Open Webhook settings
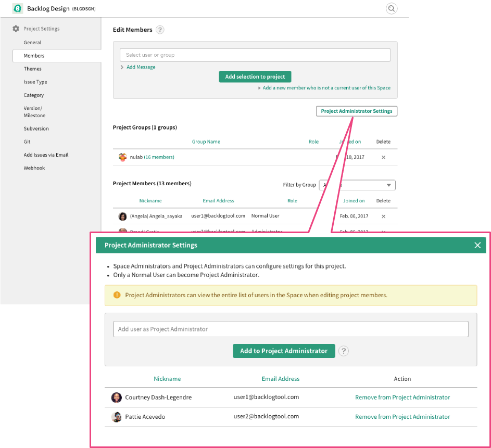 pyautogui.click(x=34, y=168)
